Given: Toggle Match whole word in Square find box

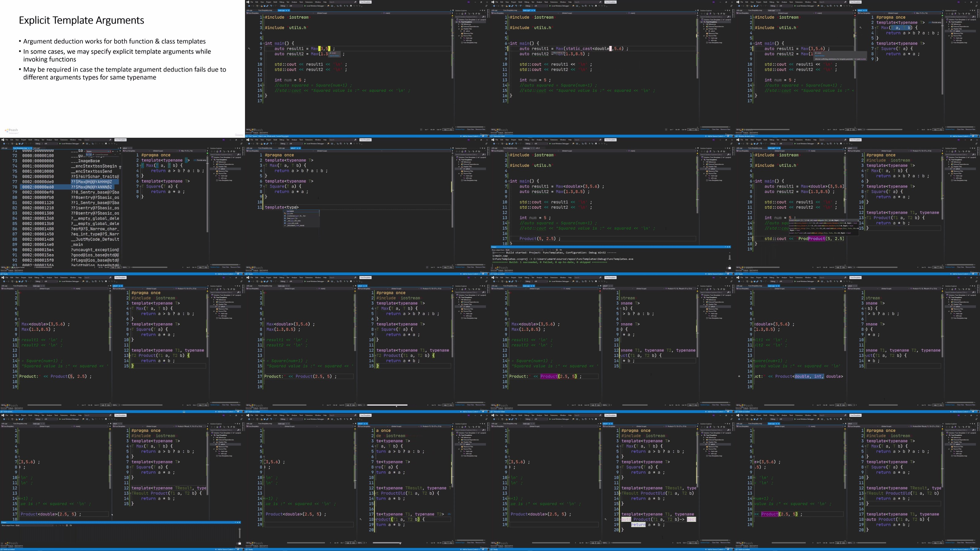Looking at the screenshot, I should [91, 155].
